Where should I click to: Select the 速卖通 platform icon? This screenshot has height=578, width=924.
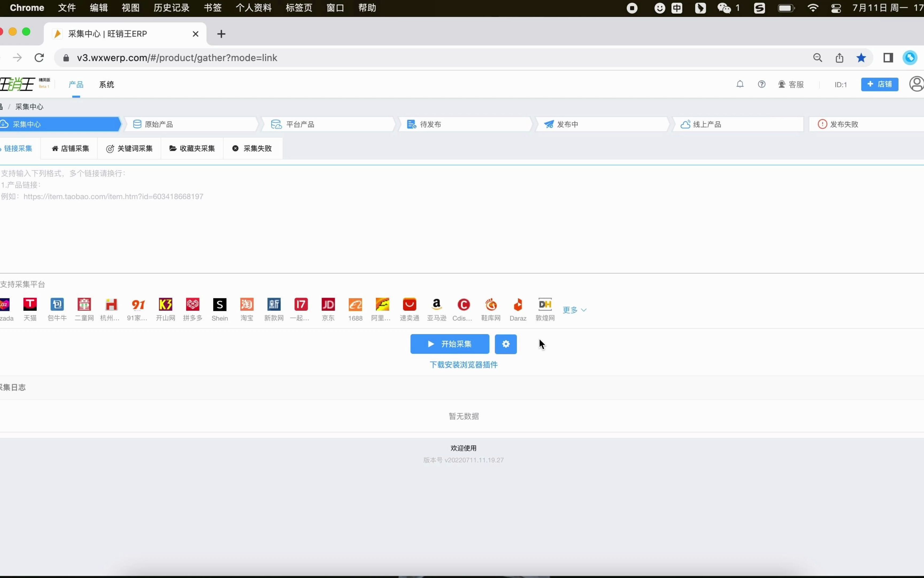tap(409, 305)
